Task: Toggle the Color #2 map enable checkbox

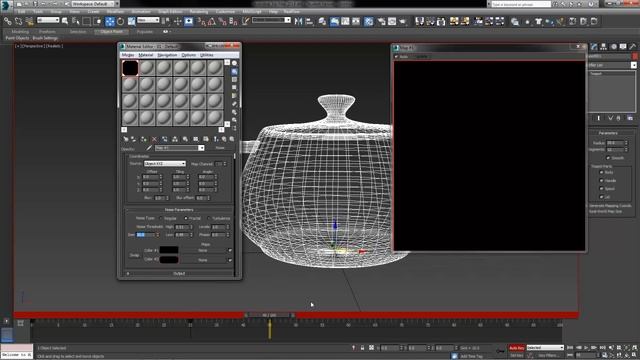Action: coord(230,260)
